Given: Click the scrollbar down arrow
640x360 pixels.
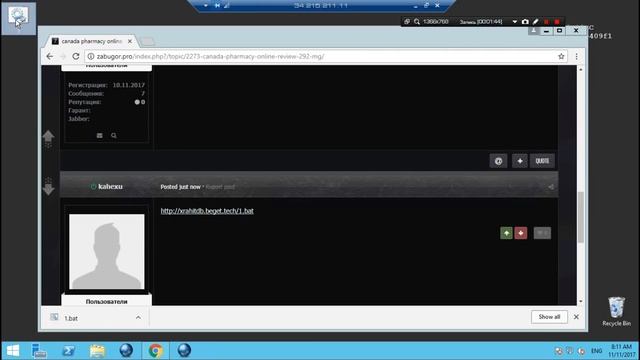Looking at the screenshot, I should [x=580, y=301].
